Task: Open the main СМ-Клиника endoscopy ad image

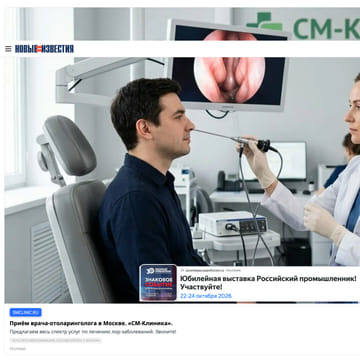Action: tap(182, 155)
